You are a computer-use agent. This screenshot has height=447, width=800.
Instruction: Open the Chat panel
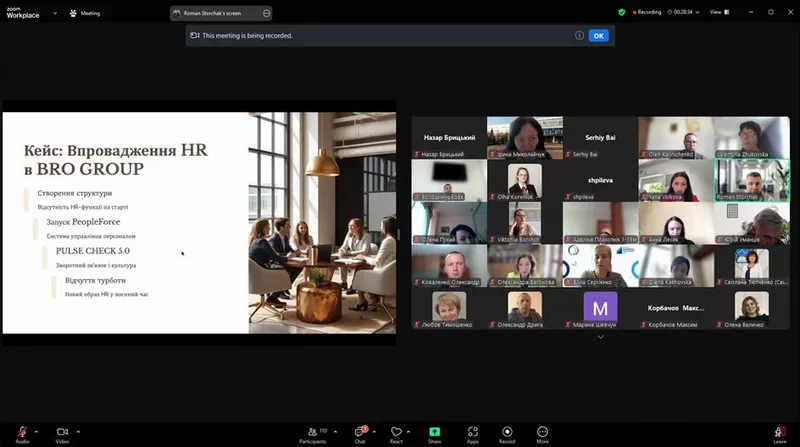pyautogui.click(x=360, y=434)
